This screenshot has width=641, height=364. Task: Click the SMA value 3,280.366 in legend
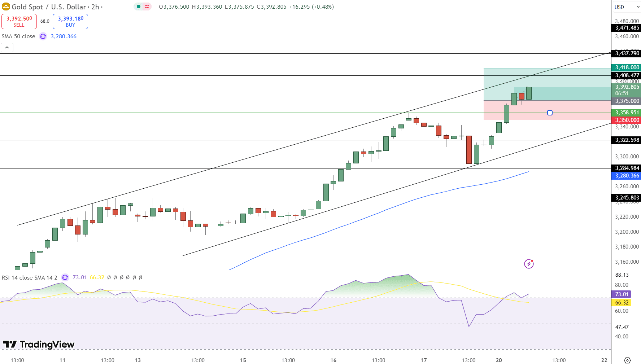(64, 36)
